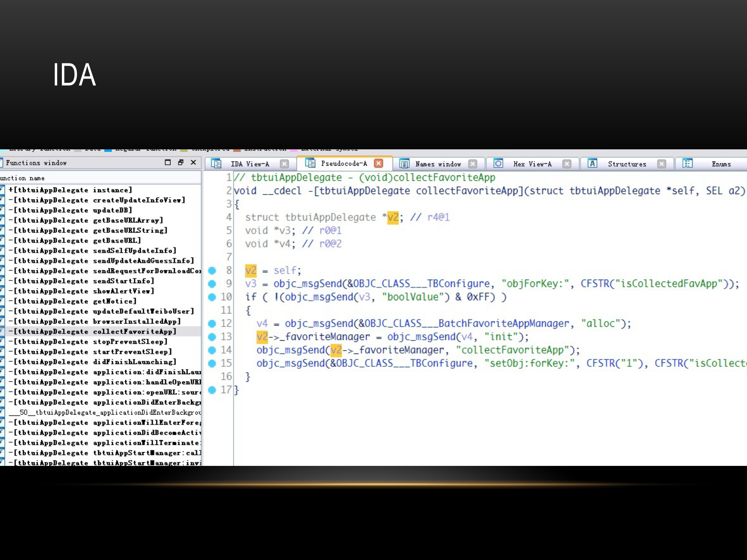Toggle breakpoint dot on line 17
This screenshot has height=560, width=747.
click(x=212, y=390)
